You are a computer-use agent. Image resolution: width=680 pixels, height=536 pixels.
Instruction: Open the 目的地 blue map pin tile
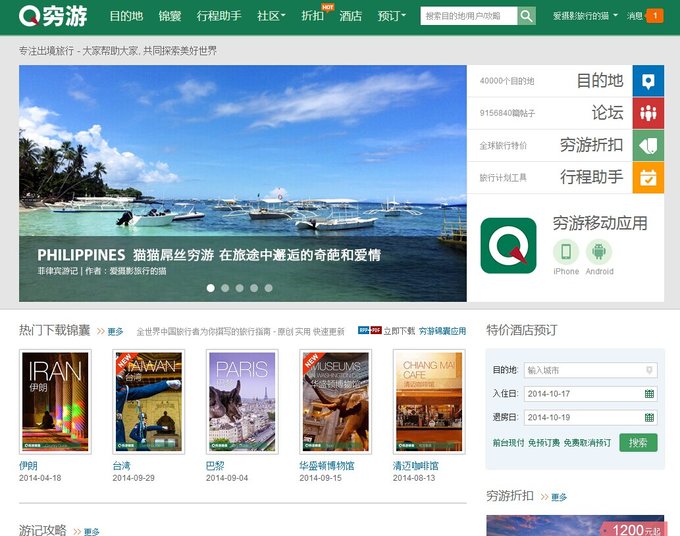(648, 81)
